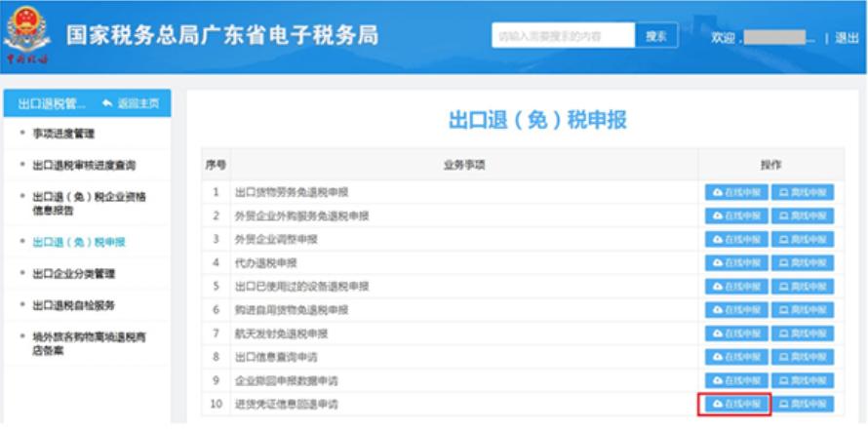868x431 pixels.
Task: Open 出口退税自检服务 in sidebar
Action: (73, 305)
